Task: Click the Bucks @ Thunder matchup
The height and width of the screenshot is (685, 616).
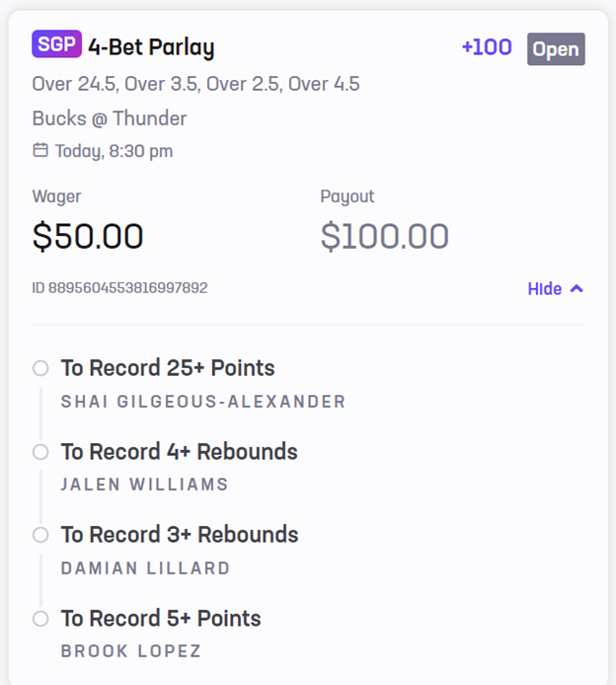Action: coord(110,118)
